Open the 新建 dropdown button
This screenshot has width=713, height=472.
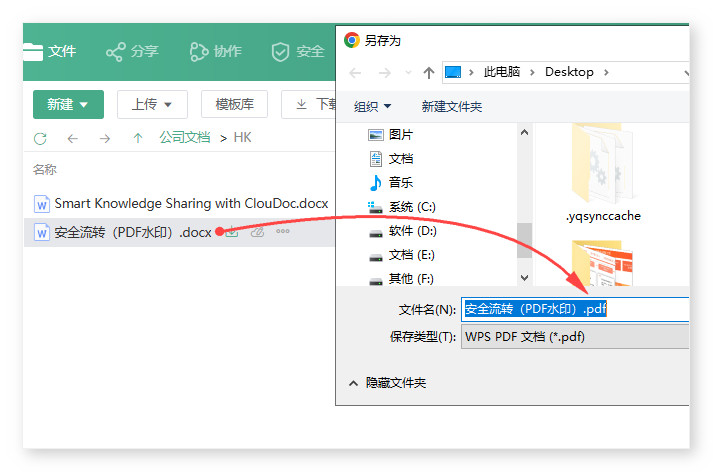click(68, 105)
